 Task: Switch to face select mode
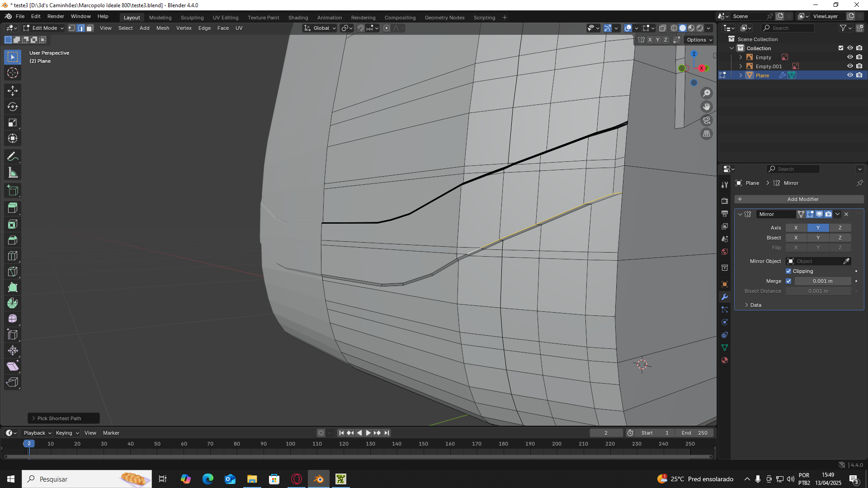click(x=90, y=28)
